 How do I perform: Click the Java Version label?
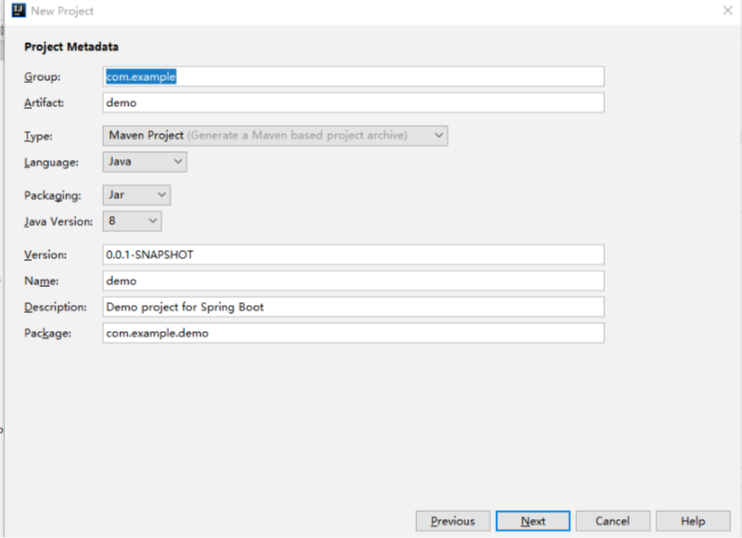tap(59, 221)
